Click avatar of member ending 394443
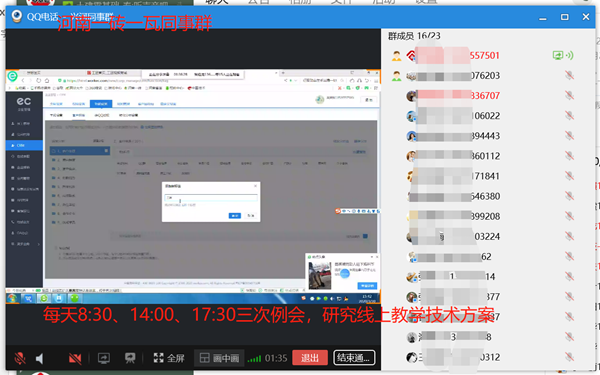Viewport: 600px width, 375px height. click(412, 136)
